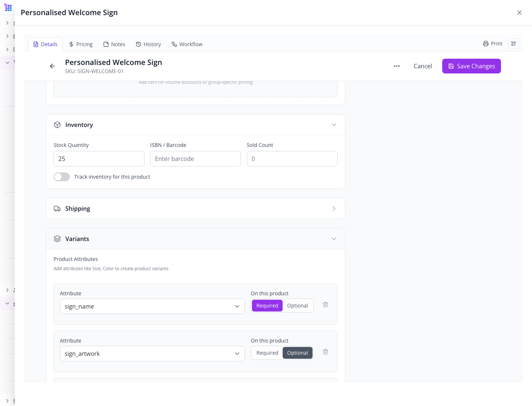
Task: Click the app logo icon
Action: coord(8,7)
